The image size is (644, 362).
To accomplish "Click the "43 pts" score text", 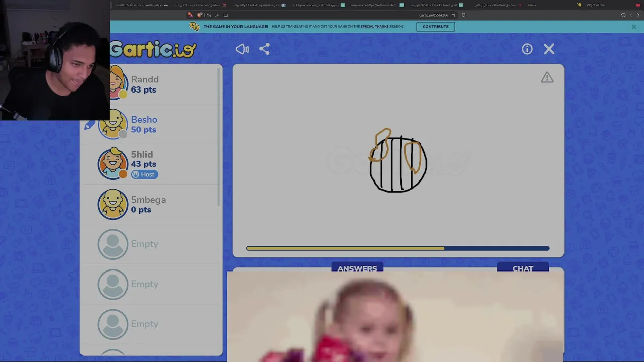I will pyautogui.click(x=143, y=164).
